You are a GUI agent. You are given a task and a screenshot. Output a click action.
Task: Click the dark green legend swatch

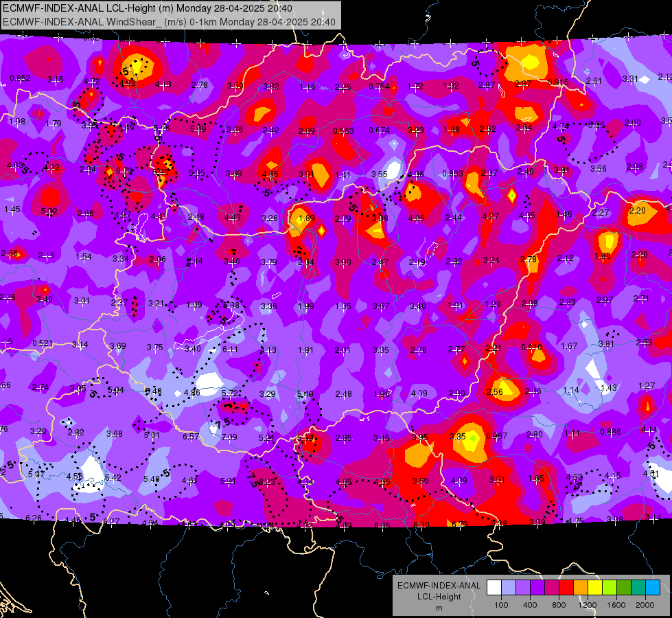(x=624, y=588)
